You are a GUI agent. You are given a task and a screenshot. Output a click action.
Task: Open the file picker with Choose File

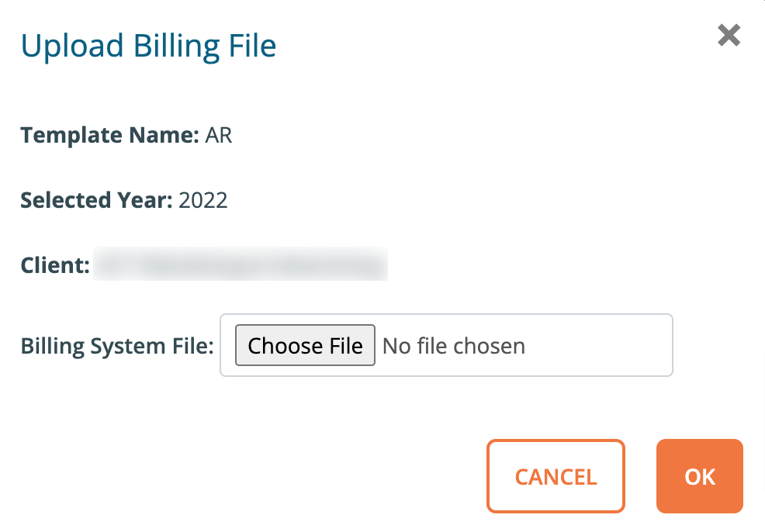305,345
